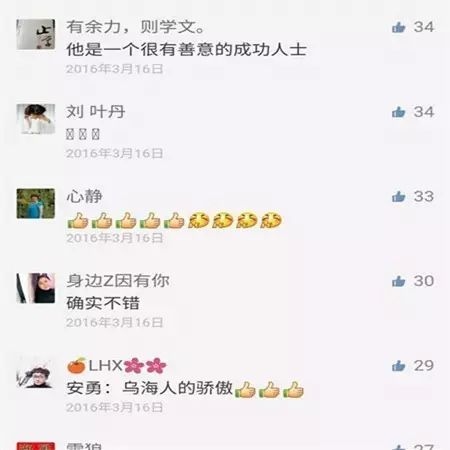450x450 pixels.
Task: Select comment text 确实不错
Action: pos(103,303)
